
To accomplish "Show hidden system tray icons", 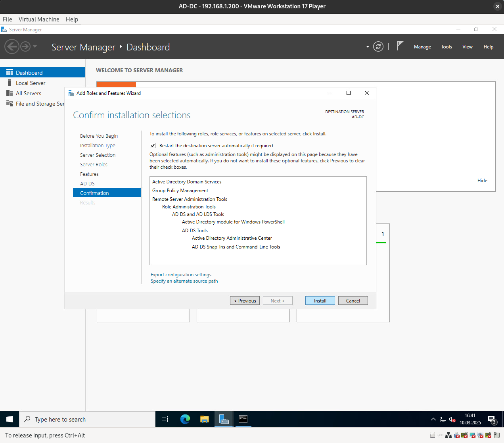I will [x=433, y=419].
